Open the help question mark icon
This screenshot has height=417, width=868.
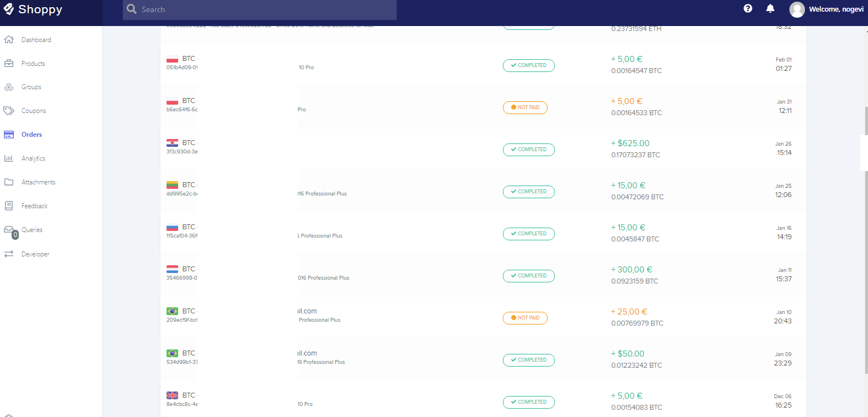click(x=748, y=8)
